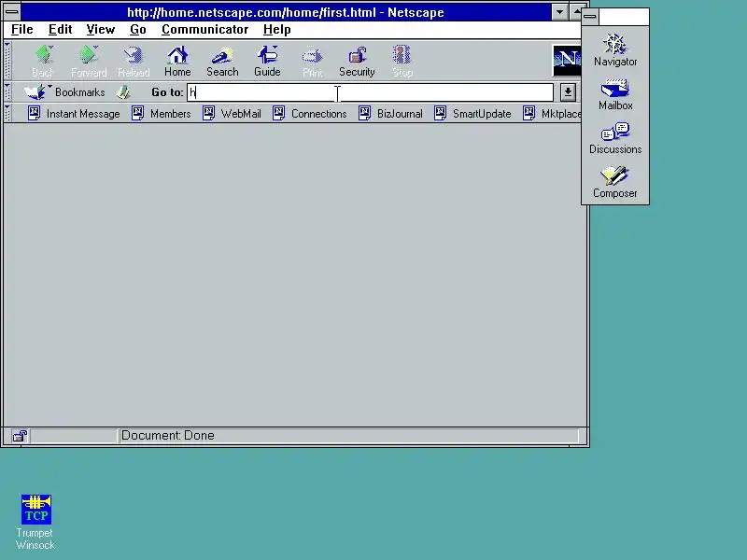Open the component bar control menu box
The image size is (747, 560).
(590, 17)
